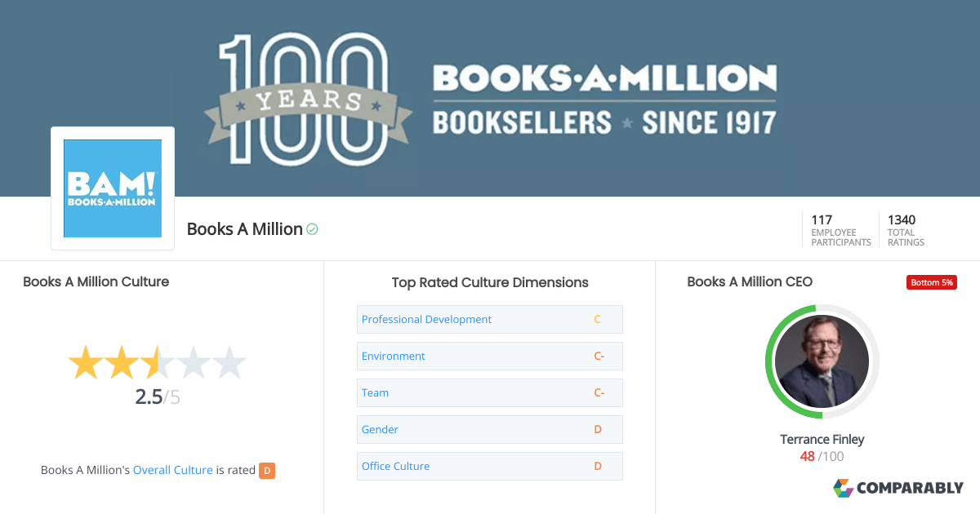Click the orange D culture grade badge
The height and width of the screenshot is (514, 980).
pyautogui.click(x=265, y=470)
